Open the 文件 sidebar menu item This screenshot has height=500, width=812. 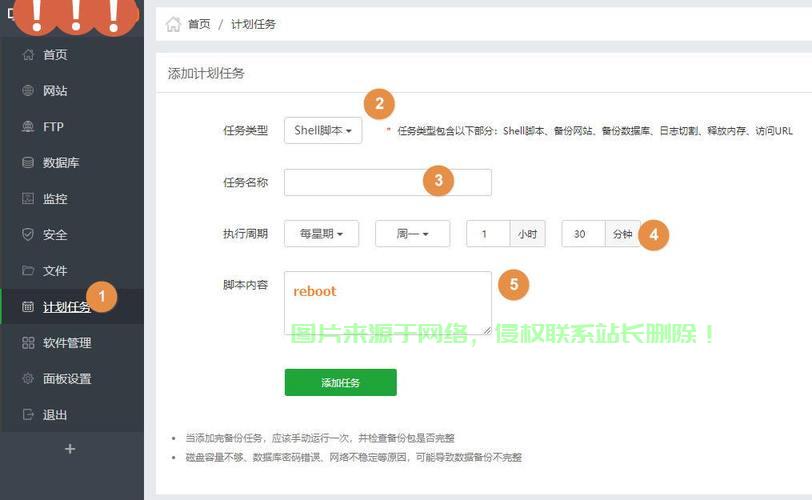tap(72, 270)
